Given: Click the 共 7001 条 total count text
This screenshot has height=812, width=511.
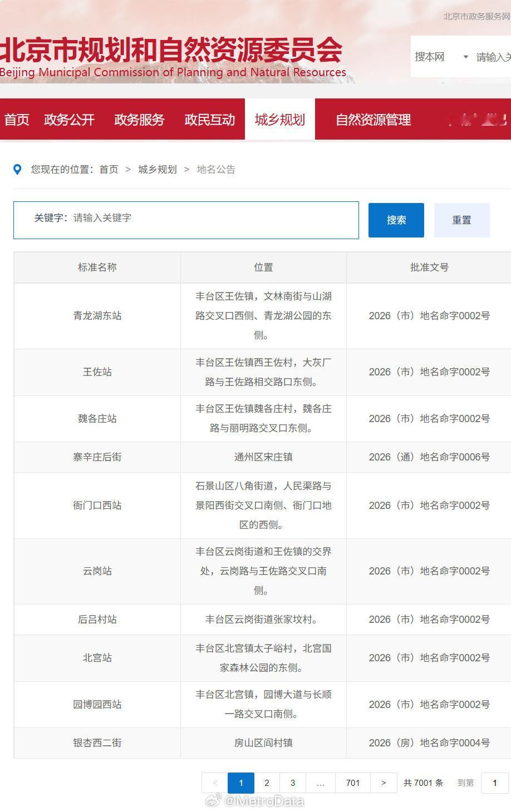Looking at the screenshot, I should (x=423, y=783).
